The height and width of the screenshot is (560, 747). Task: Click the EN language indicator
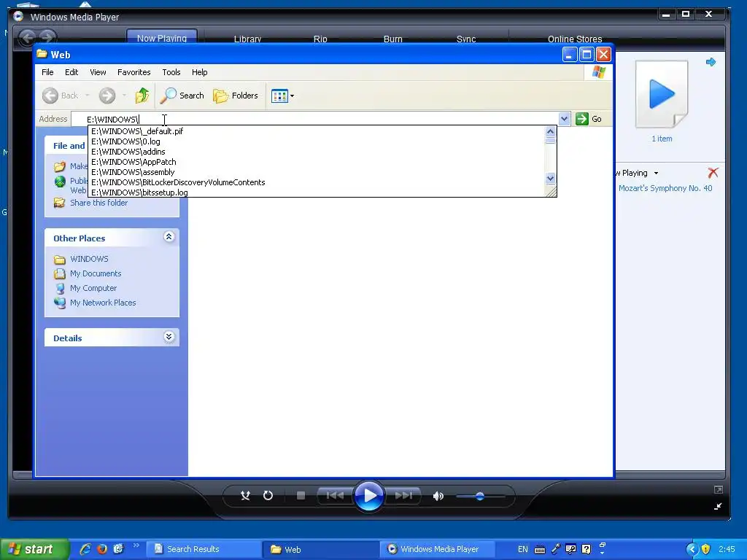pos(522,549)
